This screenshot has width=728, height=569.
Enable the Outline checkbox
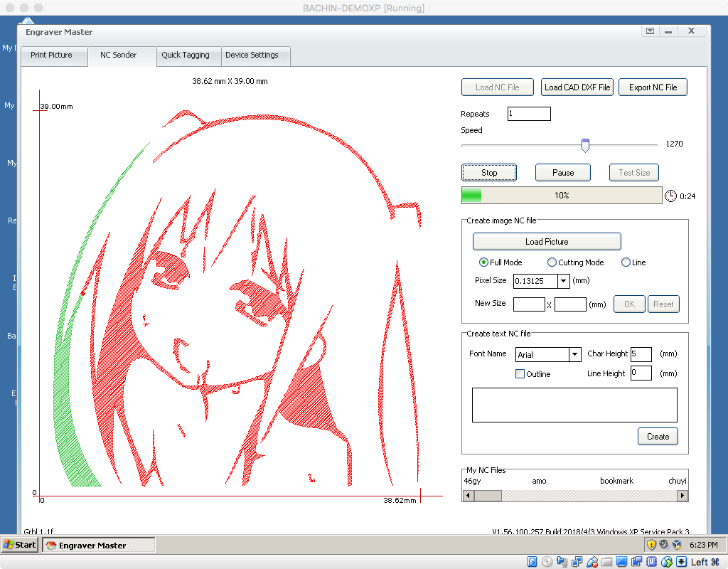tap(520, 374)
